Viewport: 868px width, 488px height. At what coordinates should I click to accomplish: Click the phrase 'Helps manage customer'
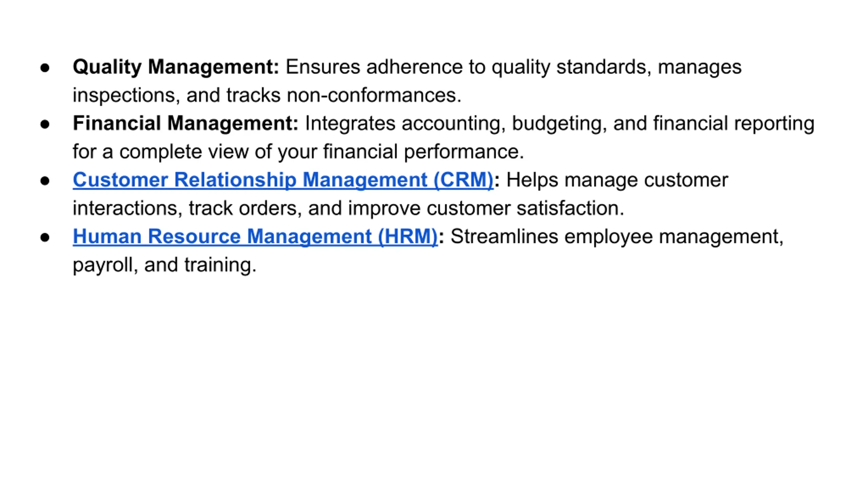pyautogui.click(x=617, y=180)
